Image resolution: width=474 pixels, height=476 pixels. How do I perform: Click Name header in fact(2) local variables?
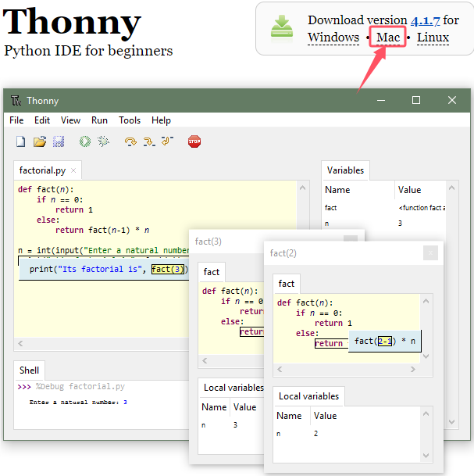coord(292,416)
